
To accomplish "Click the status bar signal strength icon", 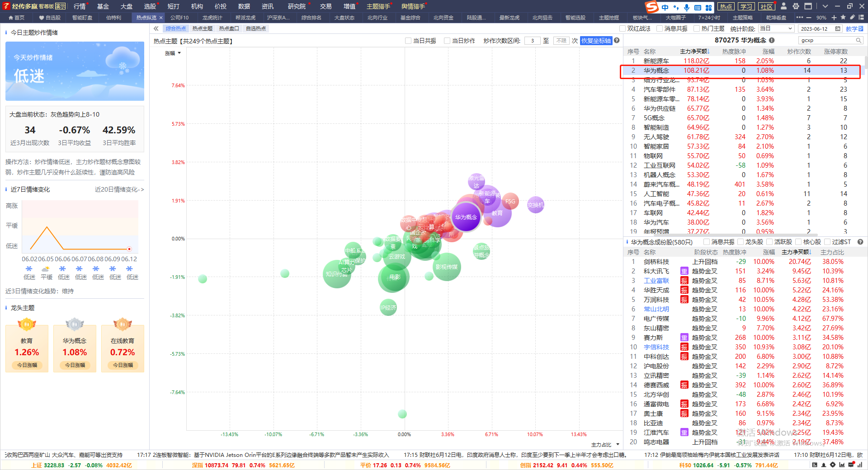I will coord(860,465).
